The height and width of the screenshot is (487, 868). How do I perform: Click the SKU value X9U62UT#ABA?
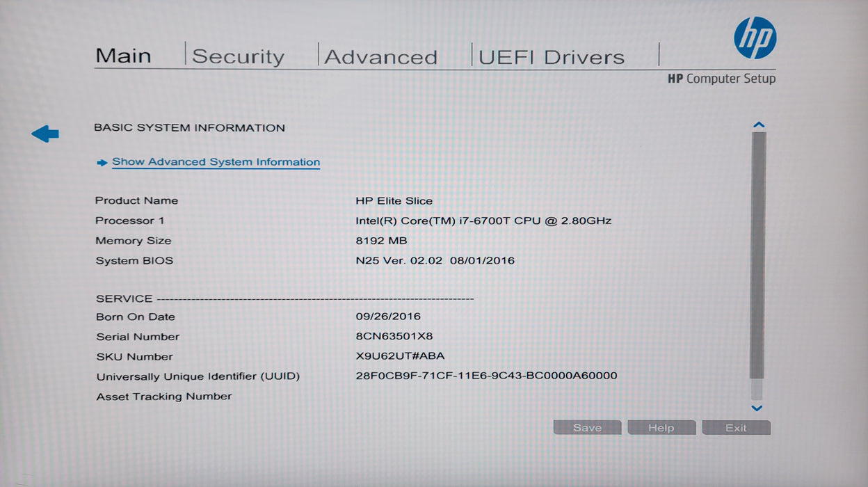[x=399, y=357]
